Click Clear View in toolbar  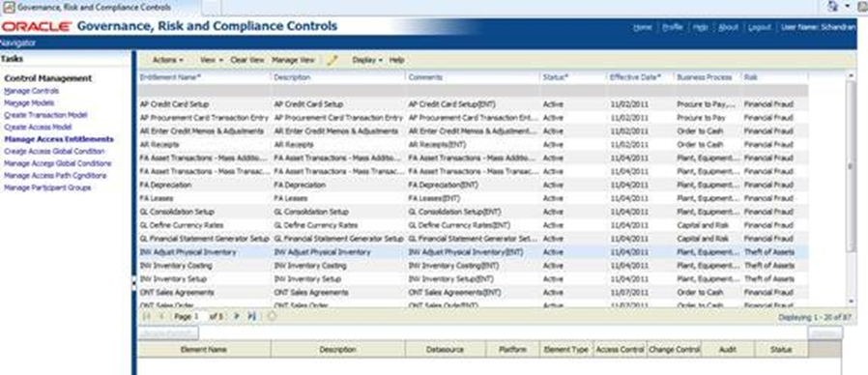pos(246,60)
